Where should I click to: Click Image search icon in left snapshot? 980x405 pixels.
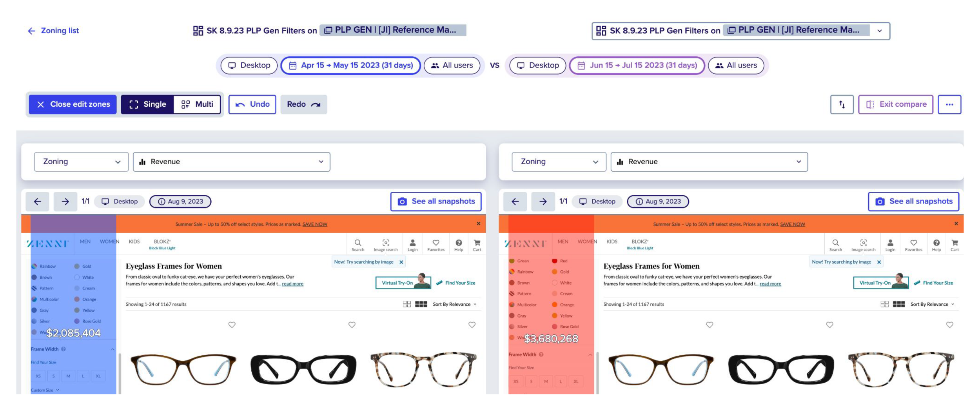coord(386,245)
